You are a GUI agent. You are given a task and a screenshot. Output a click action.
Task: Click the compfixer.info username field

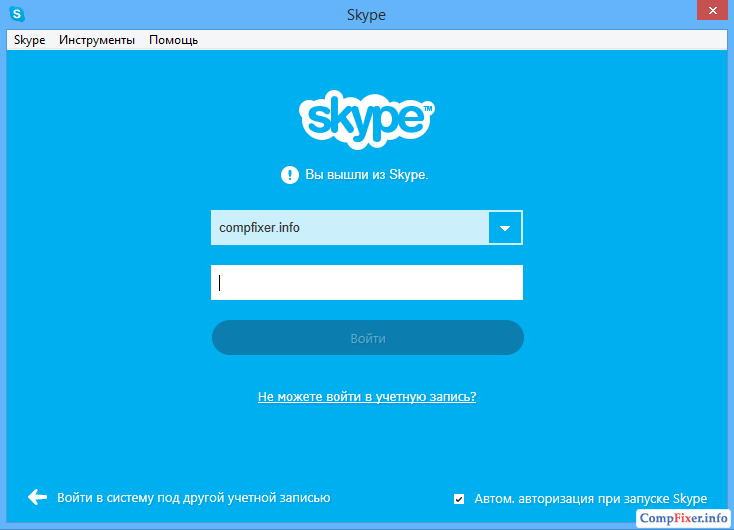point(350,228)
